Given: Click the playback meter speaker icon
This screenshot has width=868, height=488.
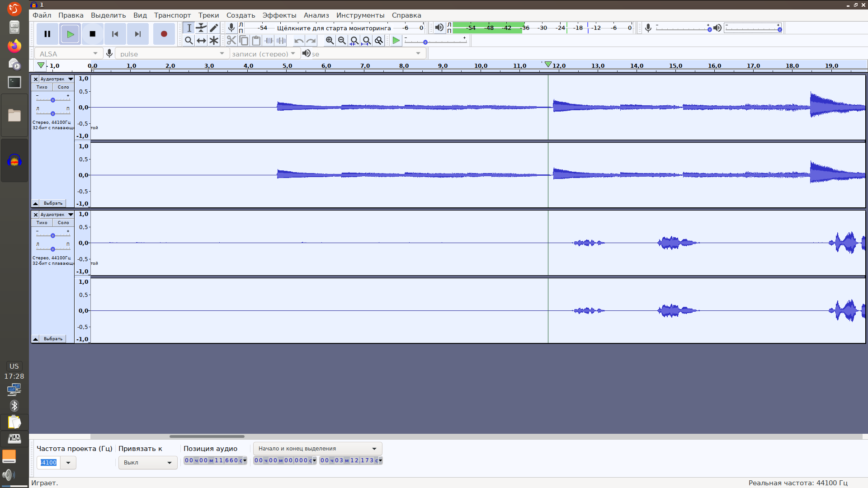Looking at the screenshot, I should coord(439,28).
